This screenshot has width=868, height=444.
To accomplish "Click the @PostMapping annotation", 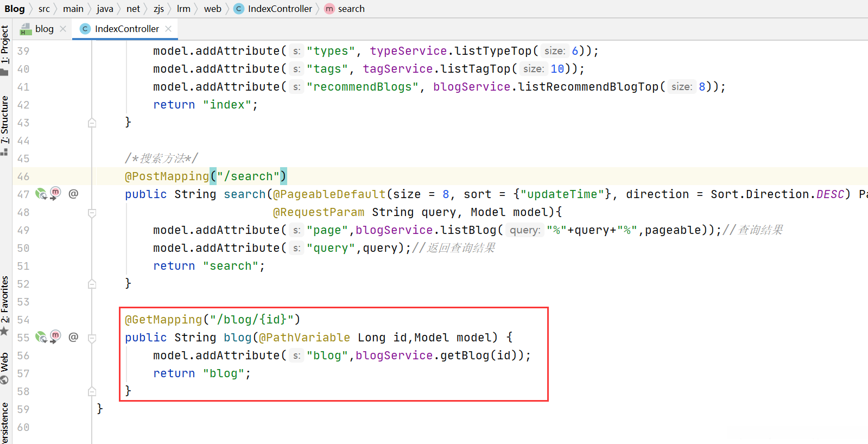I will coord(167,176).
